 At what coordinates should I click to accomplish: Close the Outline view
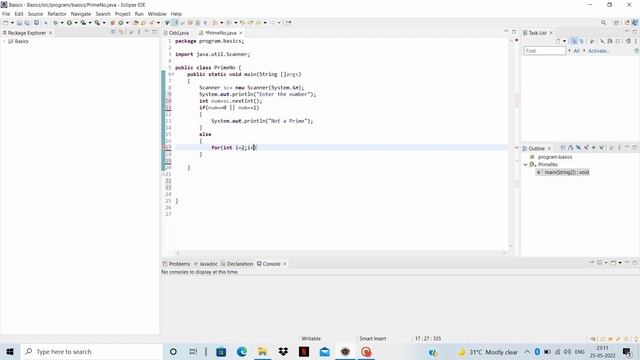tap(549, 148)
